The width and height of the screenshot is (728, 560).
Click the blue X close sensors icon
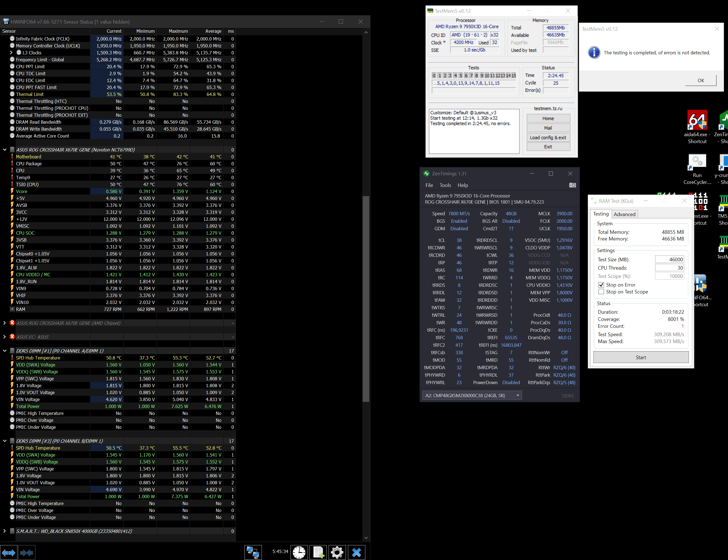tap(356, 552)
